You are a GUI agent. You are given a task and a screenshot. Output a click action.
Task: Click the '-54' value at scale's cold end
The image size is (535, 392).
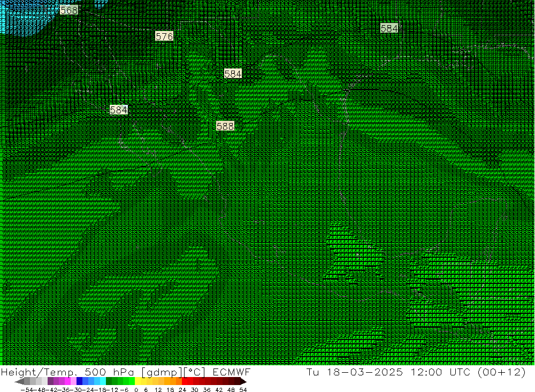pyautogui.click(x=27, y=390)
